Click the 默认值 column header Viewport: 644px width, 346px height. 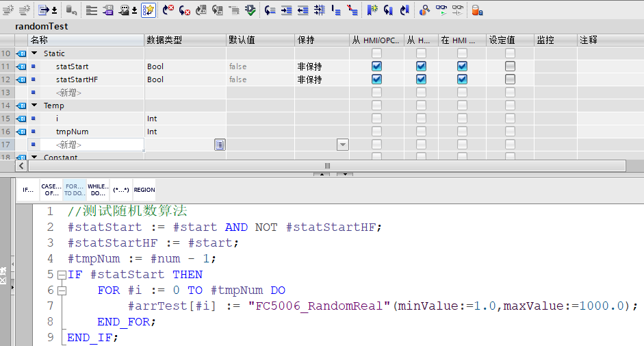260,40
